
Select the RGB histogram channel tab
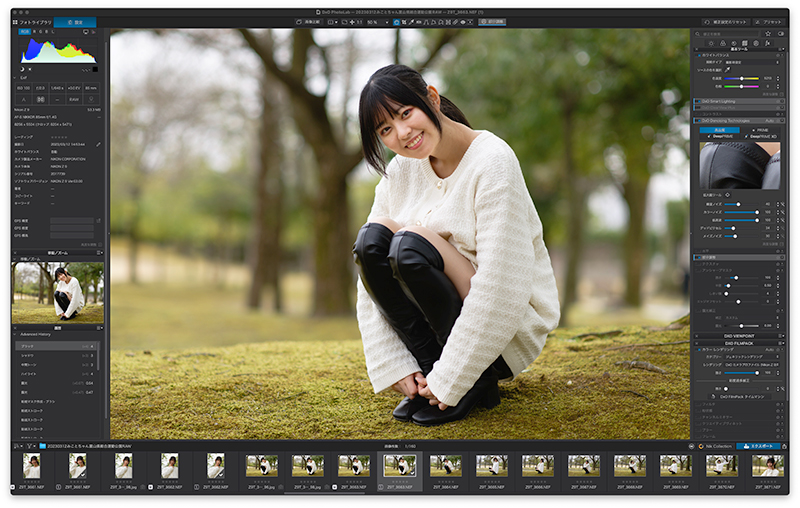[x=24, y=32]
